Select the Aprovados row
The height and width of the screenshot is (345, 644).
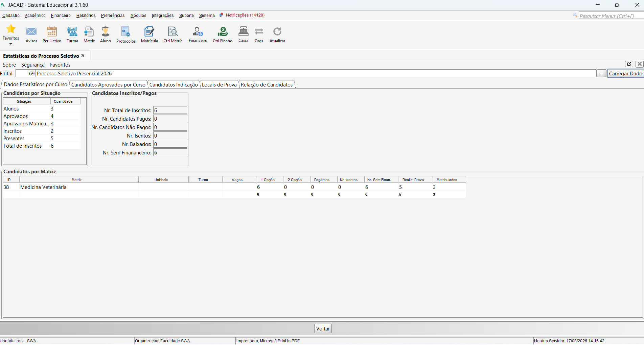42,116
